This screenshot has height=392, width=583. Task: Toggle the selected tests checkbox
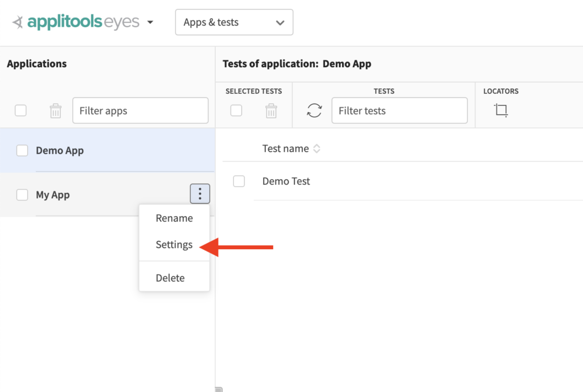pyautogui.click(x=236, y=110)
